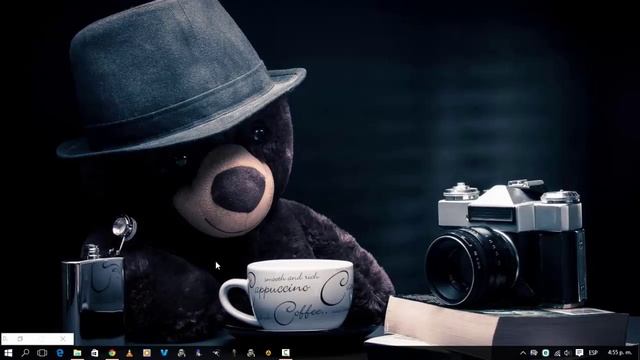
Task: Open the Microsoft Store taskbar icon
Action: point(95,353)
